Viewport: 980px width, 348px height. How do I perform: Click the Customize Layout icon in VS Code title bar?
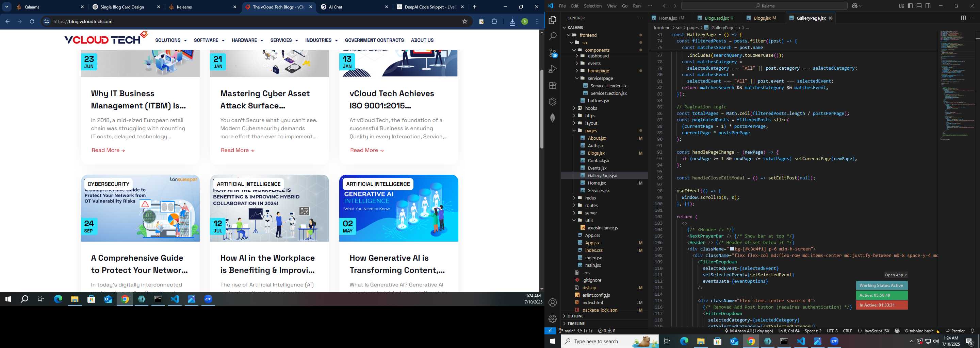coord(901,6)
